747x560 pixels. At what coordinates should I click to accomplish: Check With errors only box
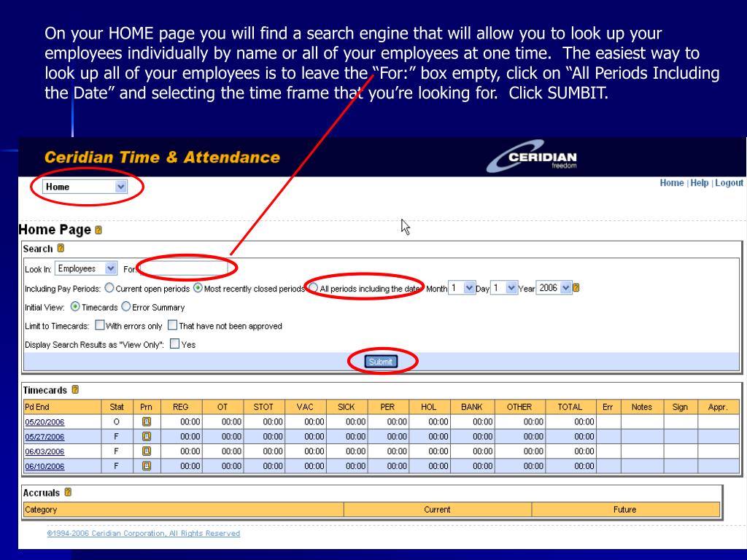coord(99,325)
